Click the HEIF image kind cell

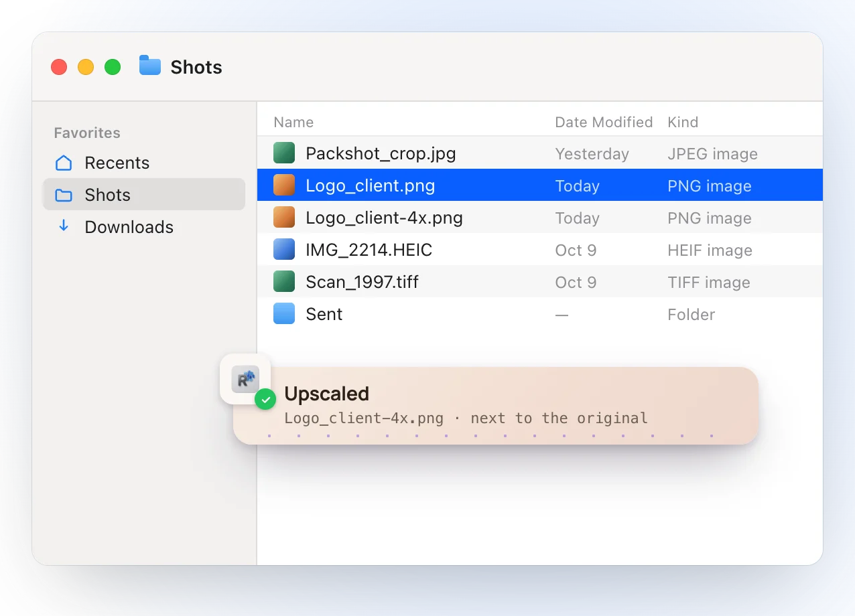[x=710, y=250]
